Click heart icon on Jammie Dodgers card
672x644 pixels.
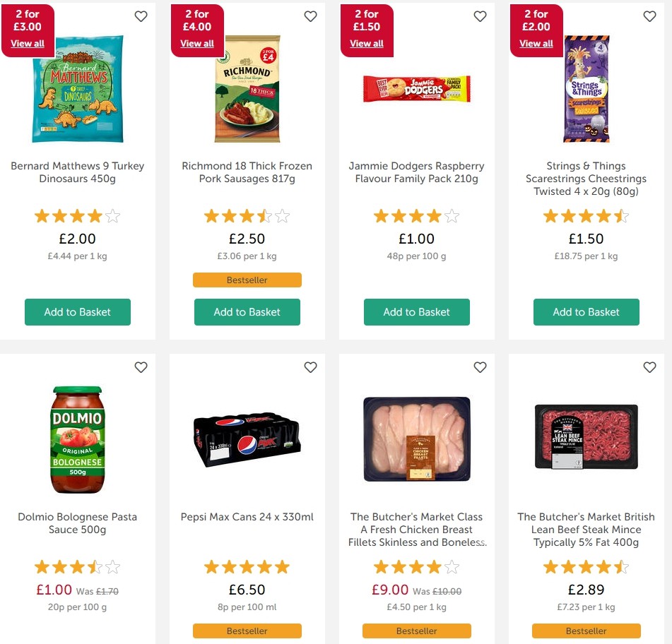tap(480, 16)
